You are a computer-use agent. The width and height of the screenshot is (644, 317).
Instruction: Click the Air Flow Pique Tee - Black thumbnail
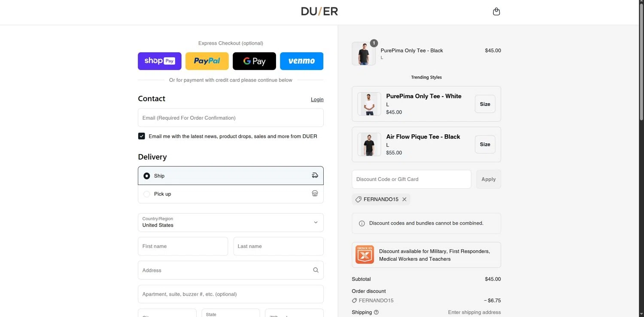click(369, 144)
